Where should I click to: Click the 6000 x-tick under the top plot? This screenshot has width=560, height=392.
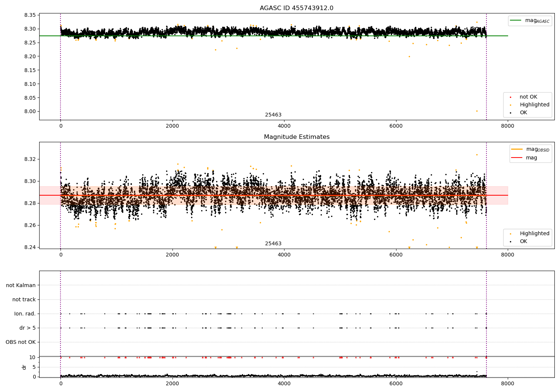click(396, 126)
